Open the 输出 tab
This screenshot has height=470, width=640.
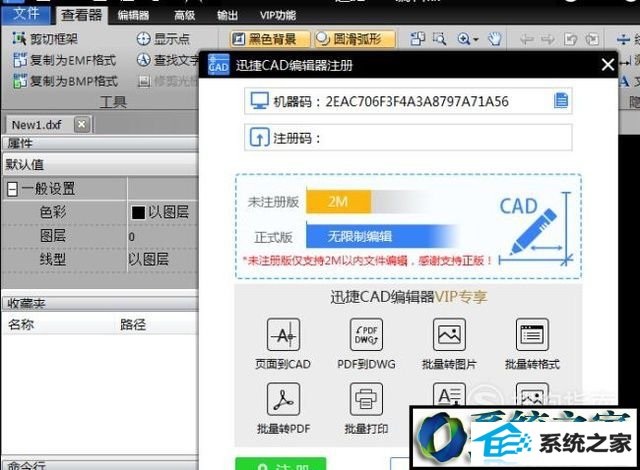click(x=227, y=16)
